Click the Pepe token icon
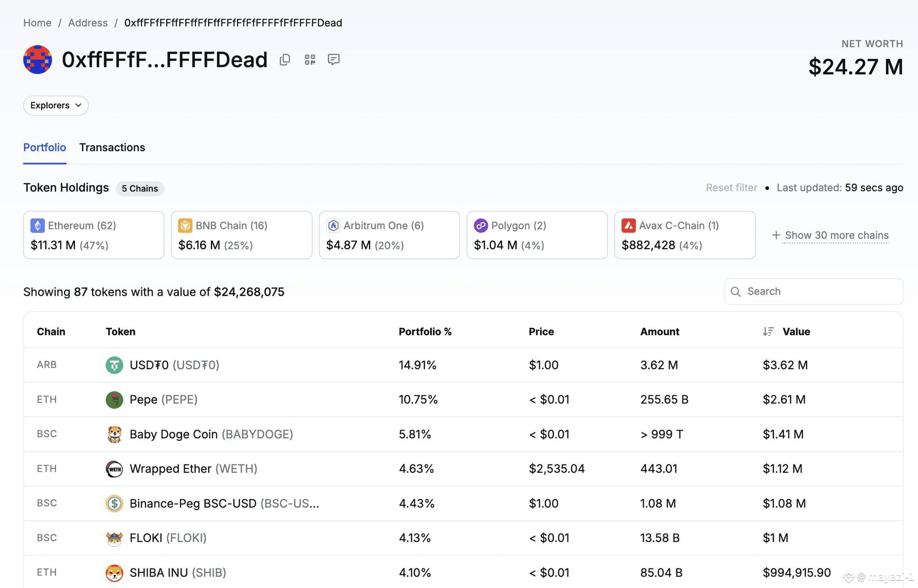 click(114, 400)
